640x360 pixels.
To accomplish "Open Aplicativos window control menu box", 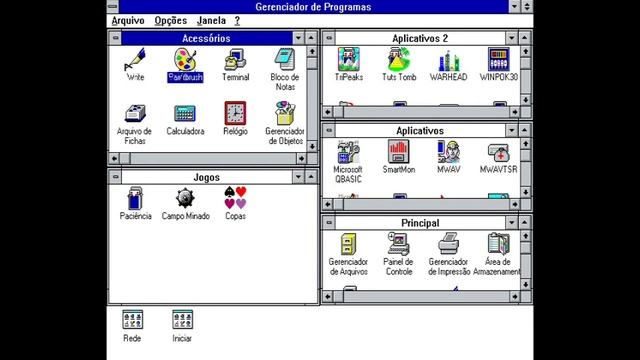I will pyautogui.click(x=329, y=130).
